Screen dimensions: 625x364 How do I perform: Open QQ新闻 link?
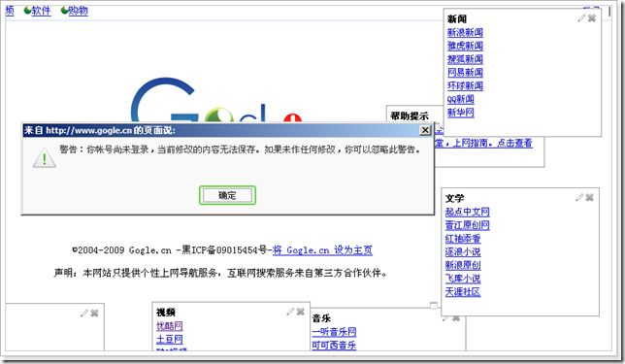(x=461, y=99)
